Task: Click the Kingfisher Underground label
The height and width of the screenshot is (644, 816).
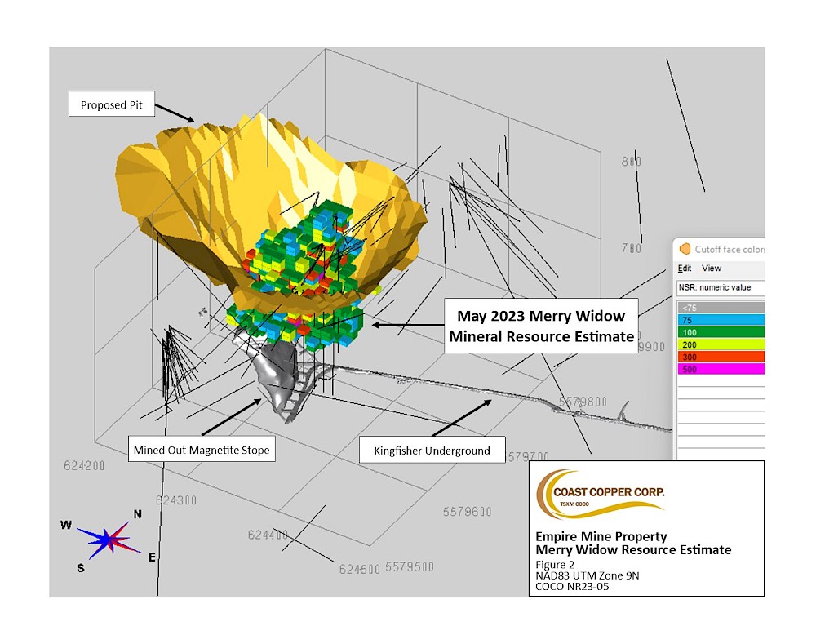Action: pyautogui.click(x=432, y=451)
